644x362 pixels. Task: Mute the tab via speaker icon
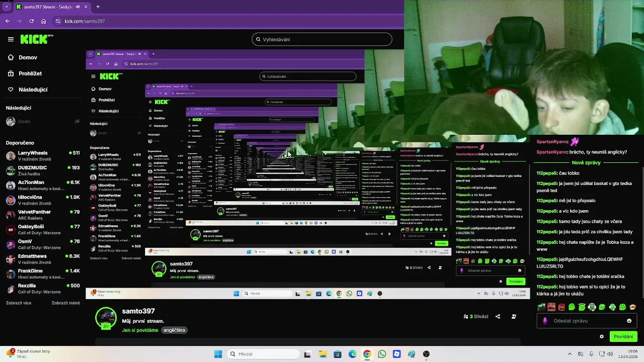tap(78, 7)
